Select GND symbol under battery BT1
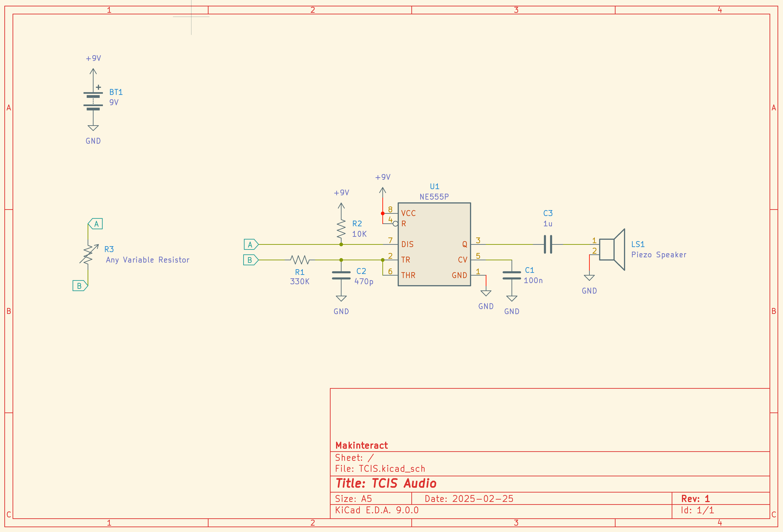The width and height of the screenshot is (783, 532). tap(93, 134)
